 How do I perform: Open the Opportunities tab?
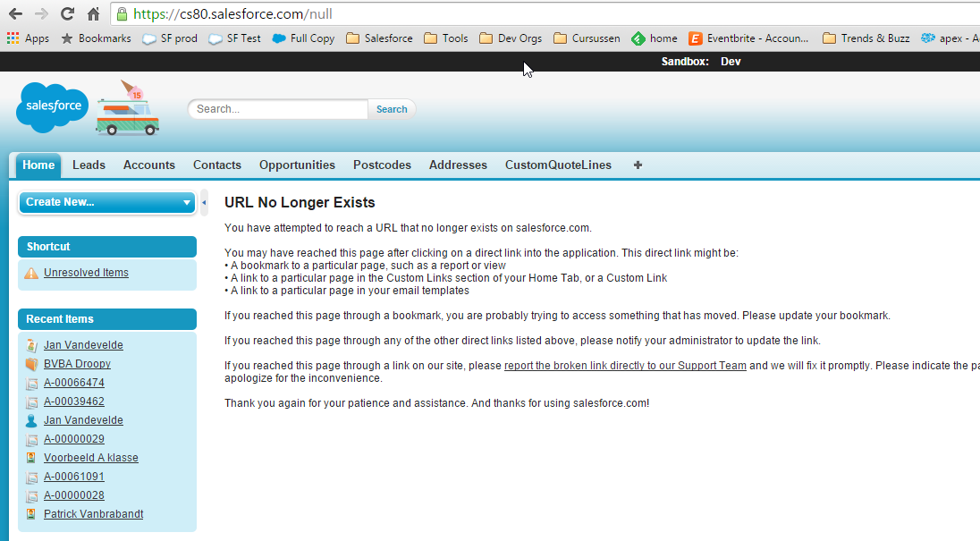297,165
